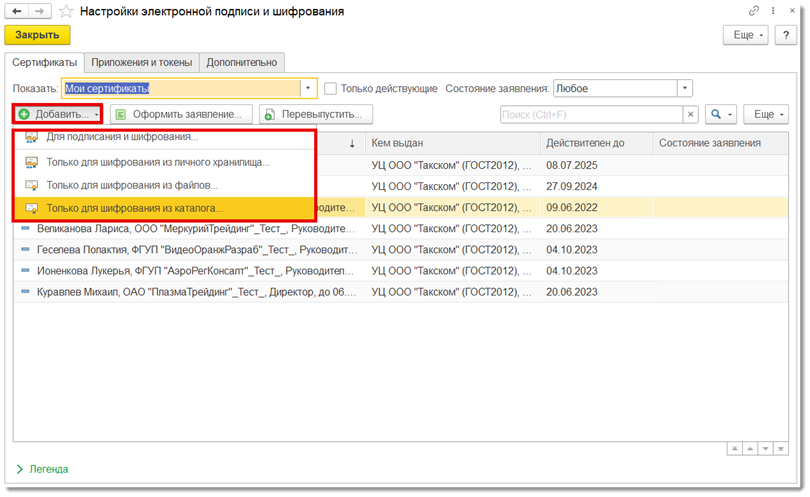Select "Только для шифрования из каталога..."
Viewport: 810px width, 497px height.
[134, 208]
